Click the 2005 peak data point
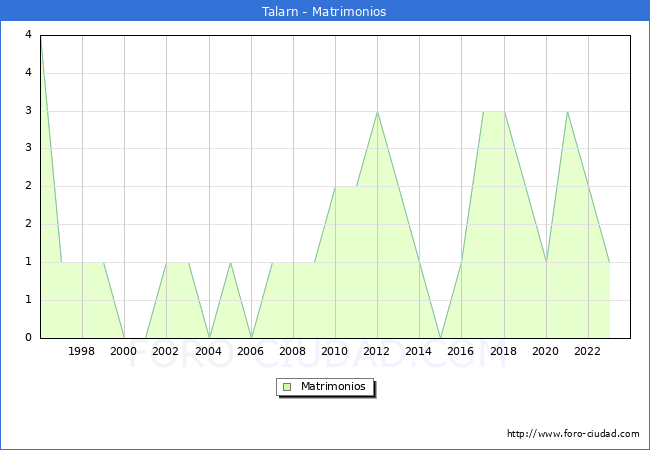 coord(230,263)
